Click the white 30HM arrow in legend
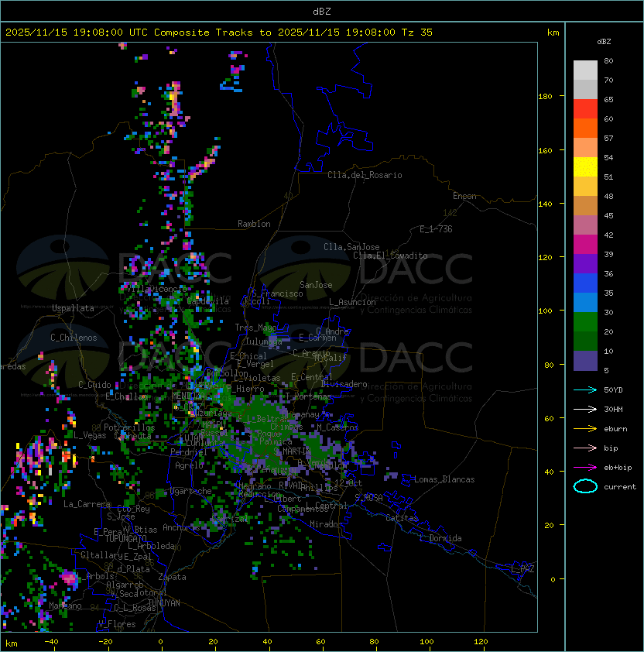Image resolution: width=644 pixels, height=652 pixels. point(585,409)
